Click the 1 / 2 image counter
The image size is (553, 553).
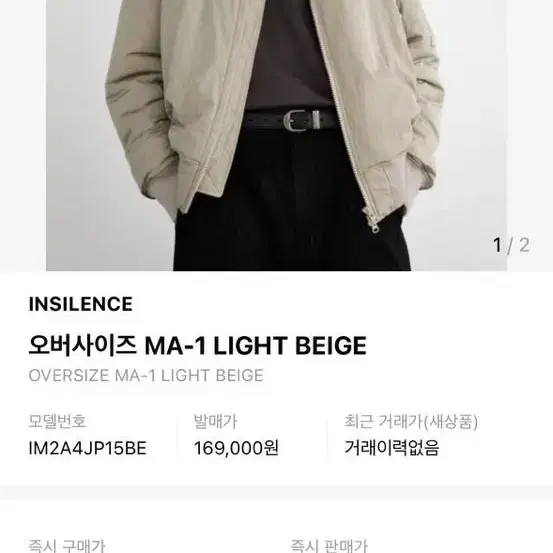click(511, 245)
